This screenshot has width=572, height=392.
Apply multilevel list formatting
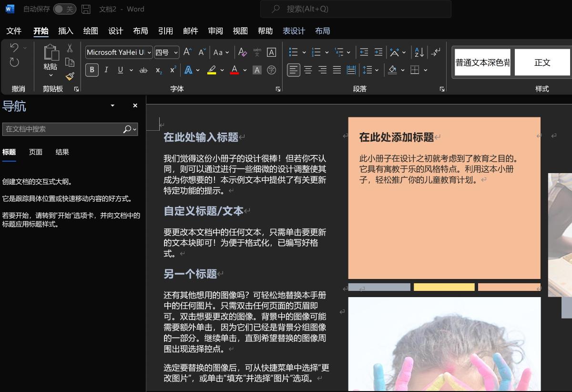tap(339, 52)
